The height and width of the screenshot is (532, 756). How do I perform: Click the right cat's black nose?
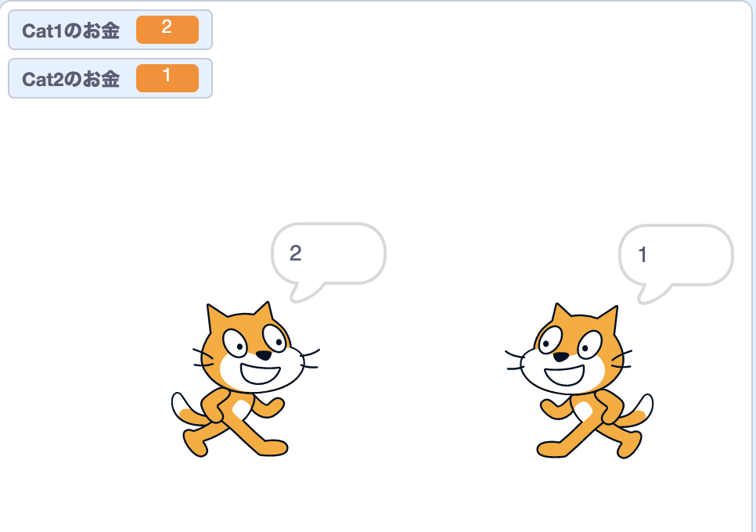[560, 357]
